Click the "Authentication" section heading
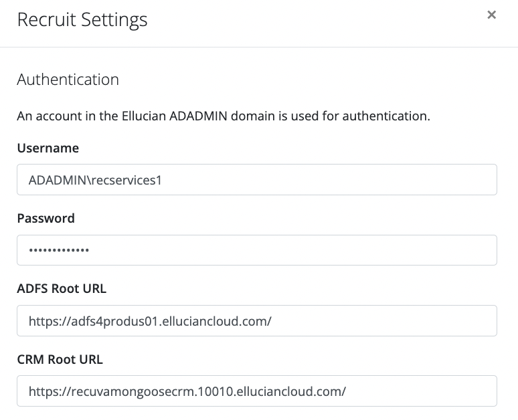 (68, 80)
